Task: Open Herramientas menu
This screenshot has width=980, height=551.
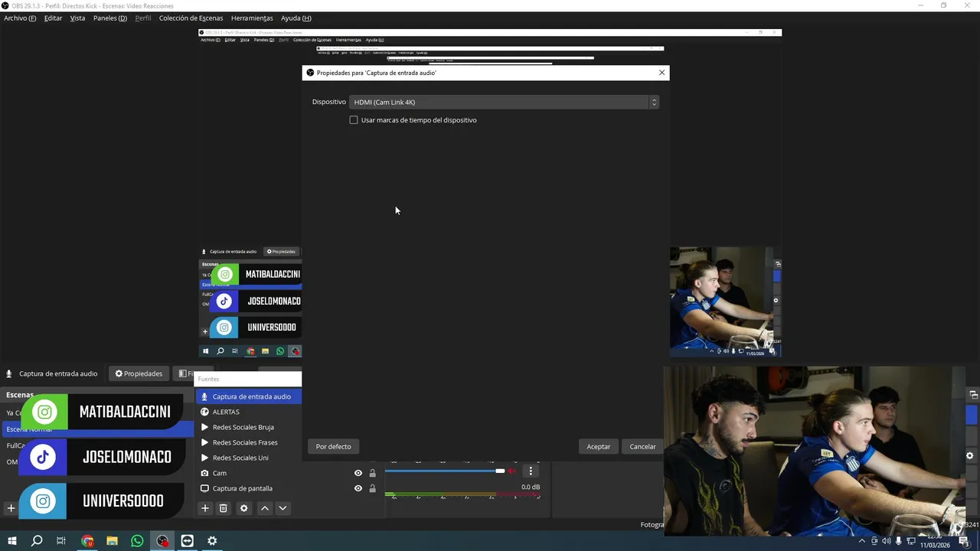Action: coord(252,18)
